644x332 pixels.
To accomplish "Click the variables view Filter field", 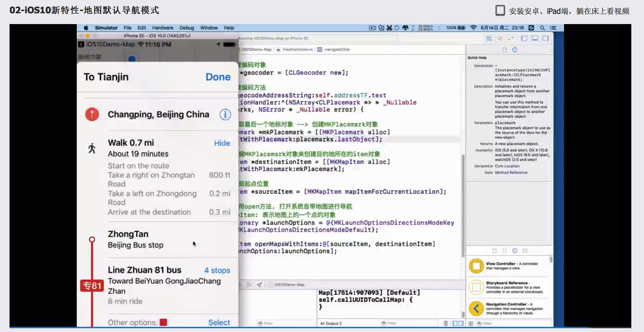I will click(285, 323).
